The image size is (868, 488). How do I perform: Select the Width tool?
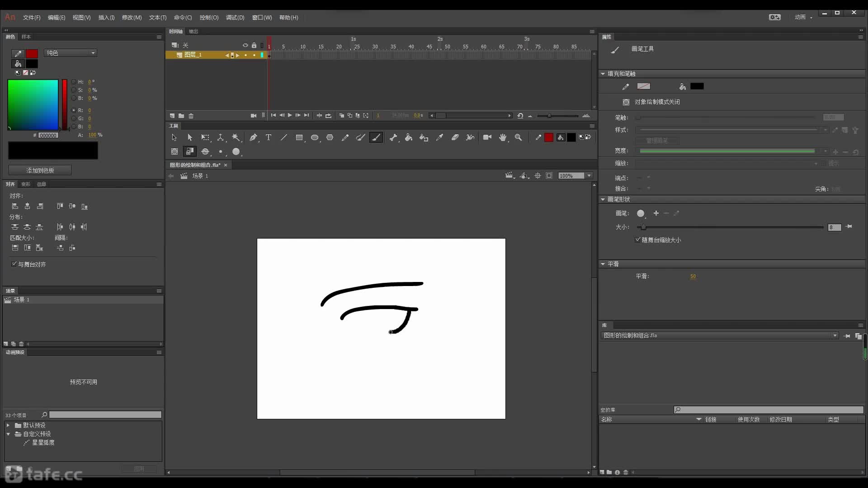coord(470,137)
